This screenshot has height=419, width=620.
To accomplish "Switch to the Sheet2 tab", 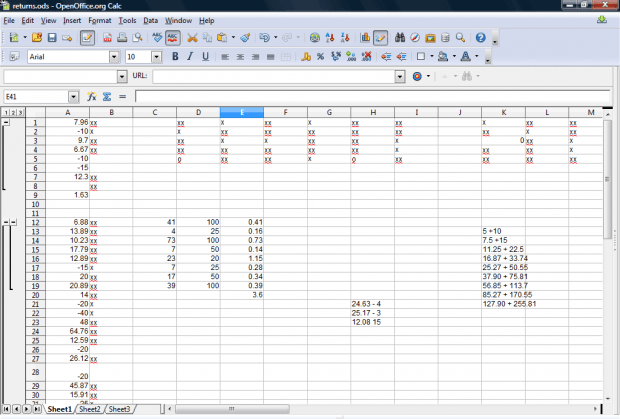I will tap(90, 409).
